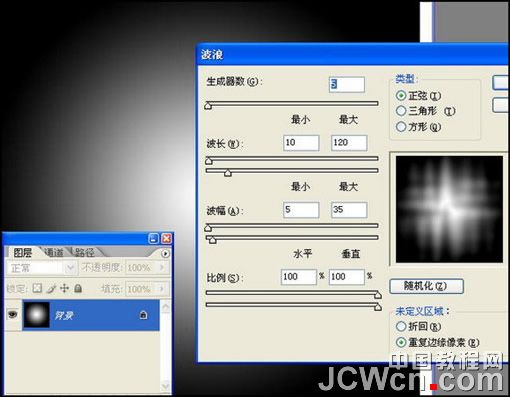Click lock transparent pixels icon in Layers panel

point(37,288)
